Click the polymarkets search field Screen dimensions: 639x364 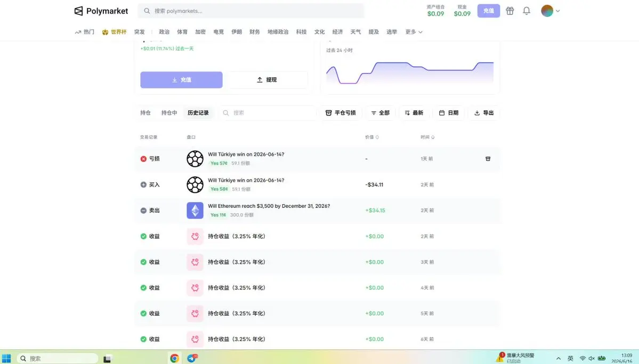coord(250,11)
